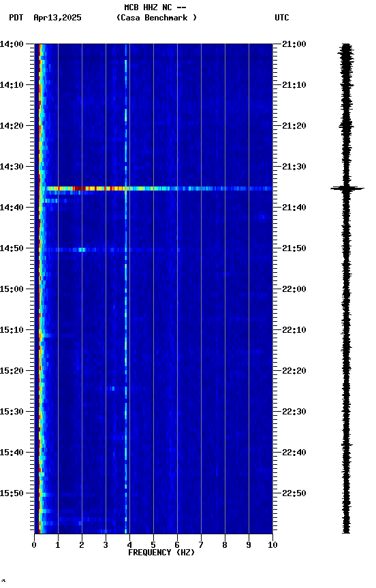
Task: Click the PDT time label "15:30"
Action: [12, 412]
